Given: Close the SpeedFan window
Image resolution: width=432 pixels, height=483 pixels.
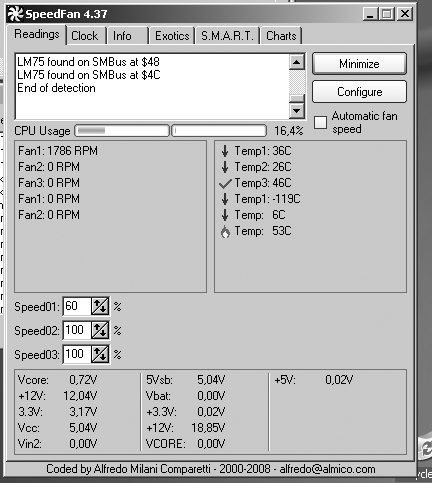Looking at the screenshot, I should click(405, 14).
